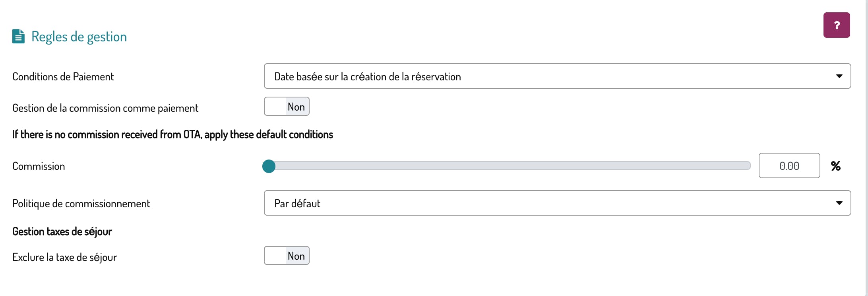Click the Politique de commissionnement dropdown arrow
This screenshot has height=296, width=868.
click(839, 203)
